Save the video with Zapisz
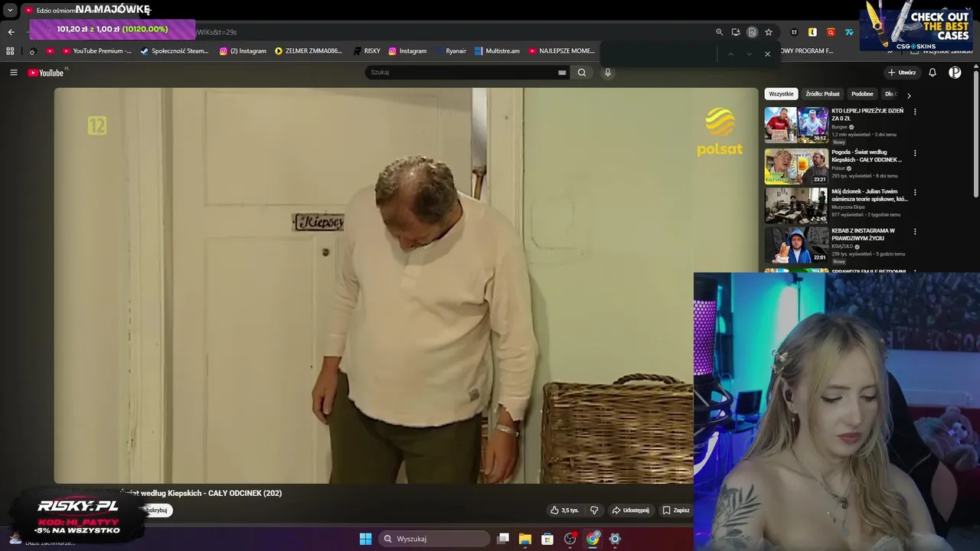 (676, 510)
